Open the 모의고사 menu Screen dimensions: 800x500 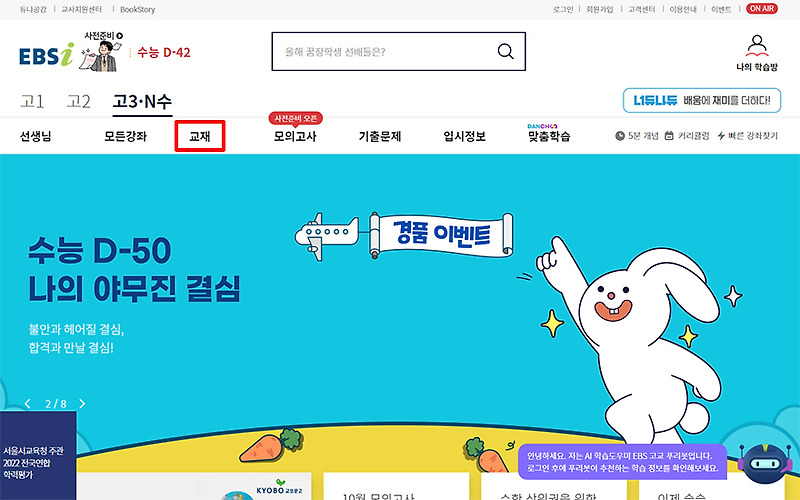tap(295, 136)
